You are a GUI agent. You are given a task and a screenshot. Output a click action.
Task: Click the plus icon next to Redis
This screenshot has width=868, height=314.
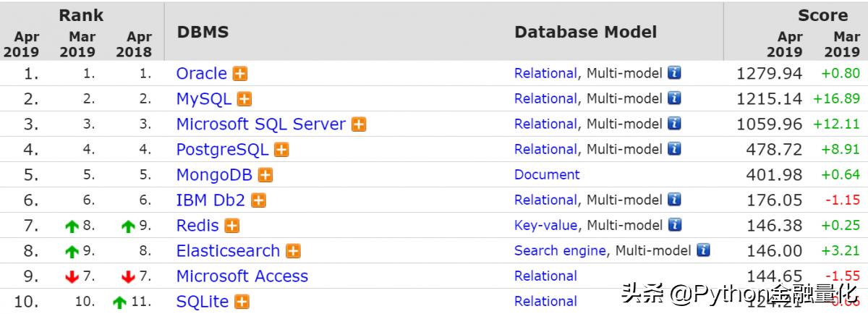pyautogui.click(x=231, y=226)
